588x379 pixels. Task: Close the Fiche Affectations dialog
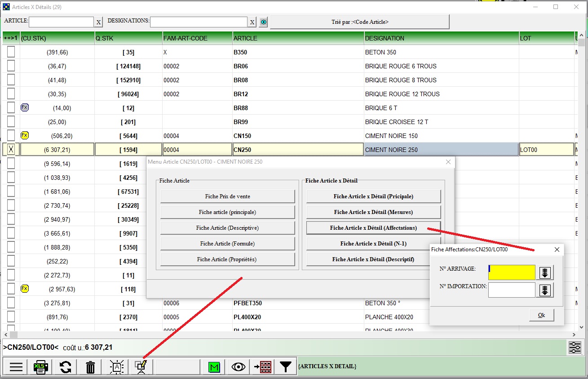pyautogui.click(x=557, y=249)
